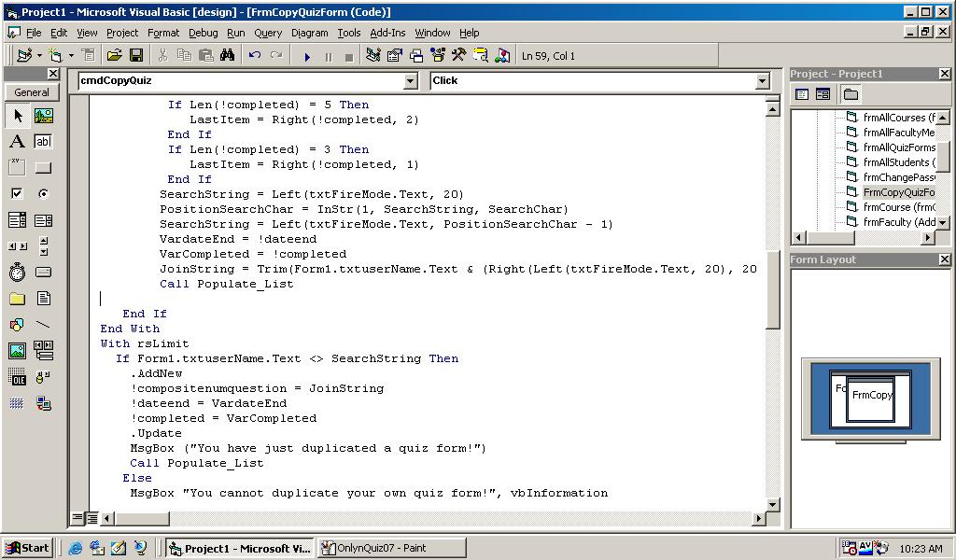Select the Line control tool
The image size is (956, 560).
pyautogui.click(x=43, y=325)
